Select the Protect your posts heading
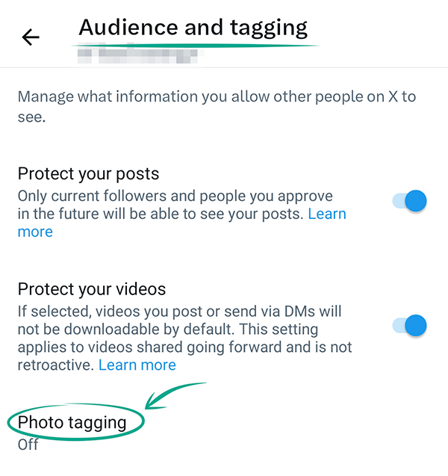 (88, 174)
